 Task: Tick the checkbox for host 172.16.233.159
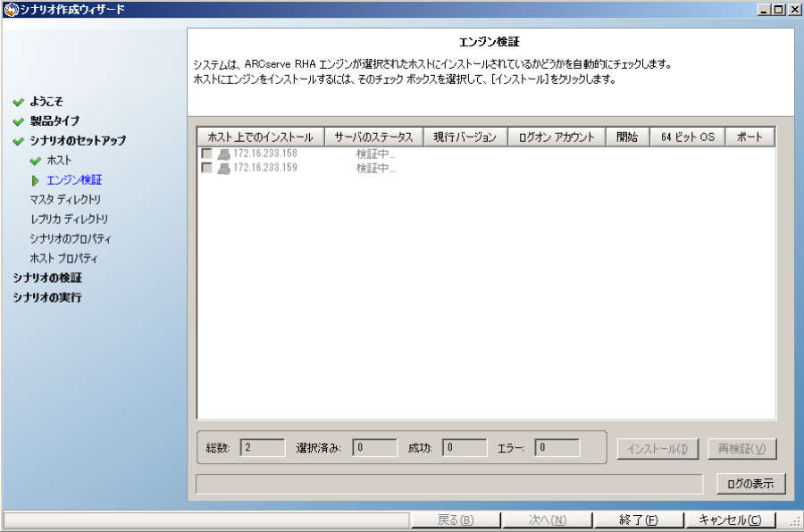[x=206, y=168]
